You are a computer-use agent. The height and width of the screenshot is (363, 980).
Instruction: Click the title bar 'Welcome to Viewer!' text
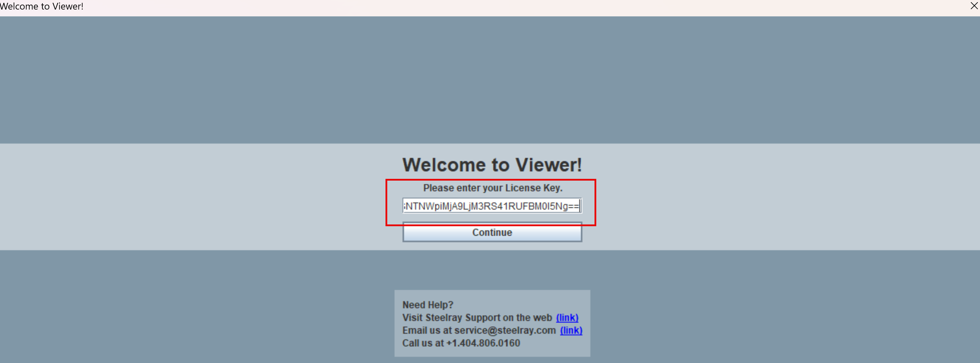42,6
